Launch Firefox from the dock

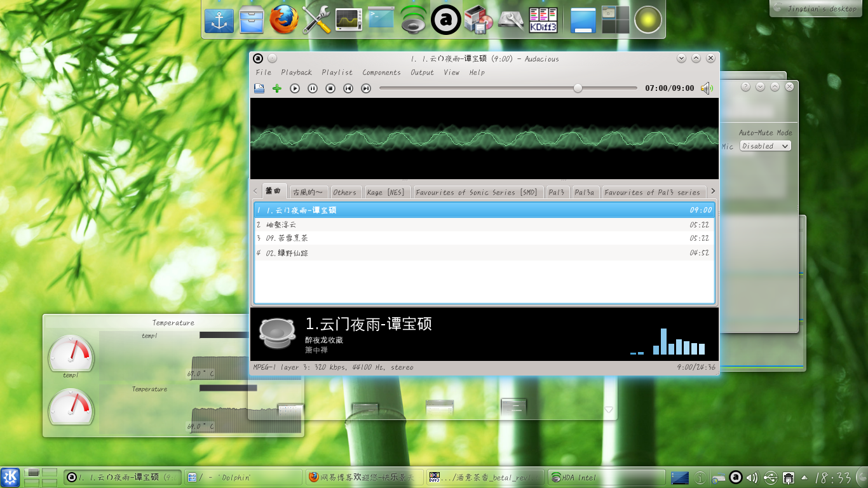[284, 20]
